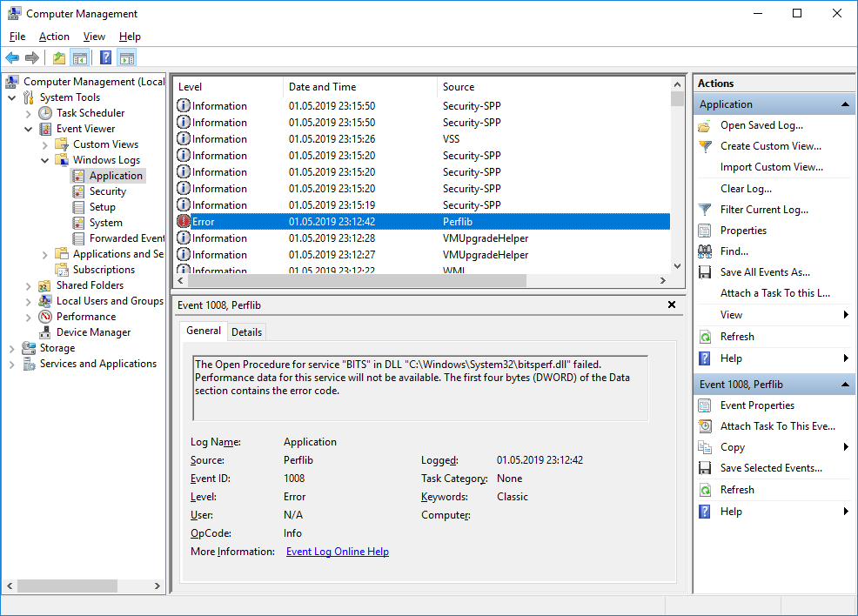
Task: Collapse the Event 1008, Perflib actions section
Action: [845, 385]
